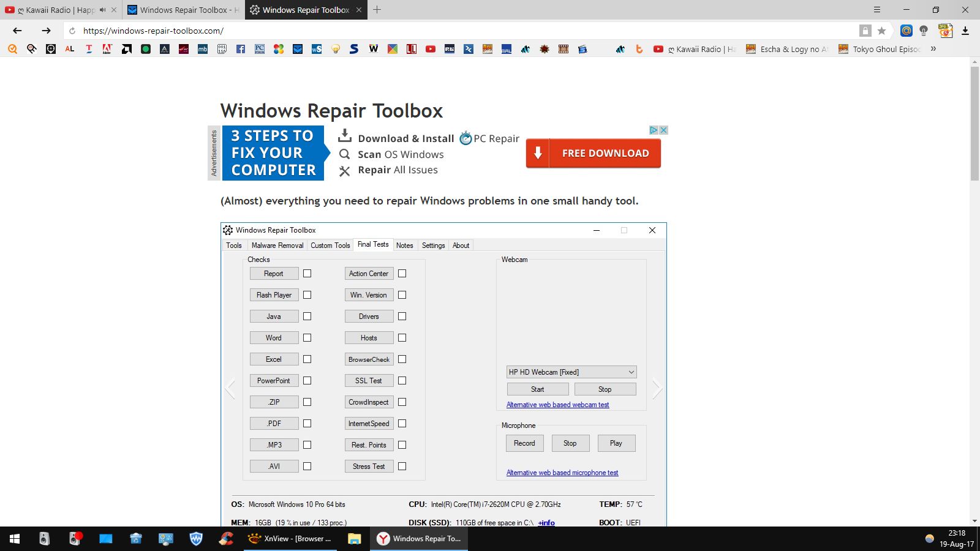
Task: Expand the HP HD Webcam dropdown
Action: click(571, 372)
